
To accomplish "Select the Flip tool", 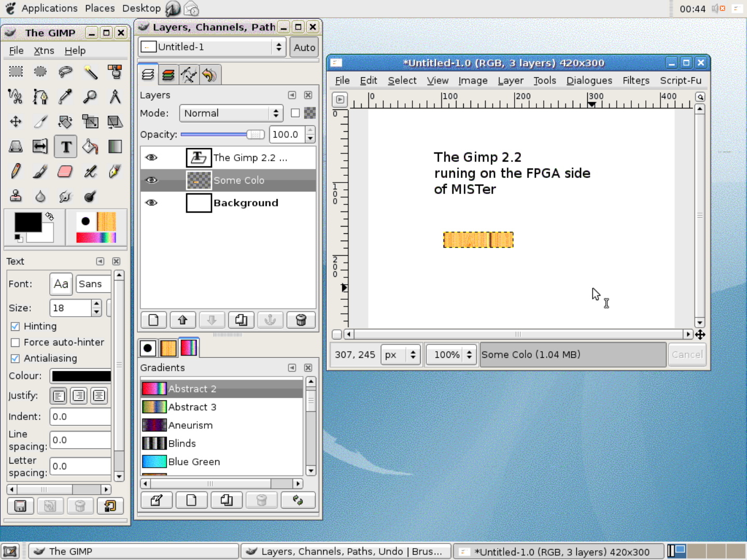I will 40,146.
